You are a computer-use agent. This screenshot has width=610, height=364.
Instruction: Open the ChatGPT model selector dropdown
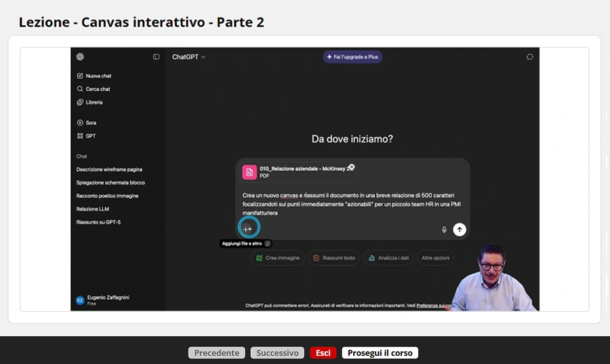(188, 57)
